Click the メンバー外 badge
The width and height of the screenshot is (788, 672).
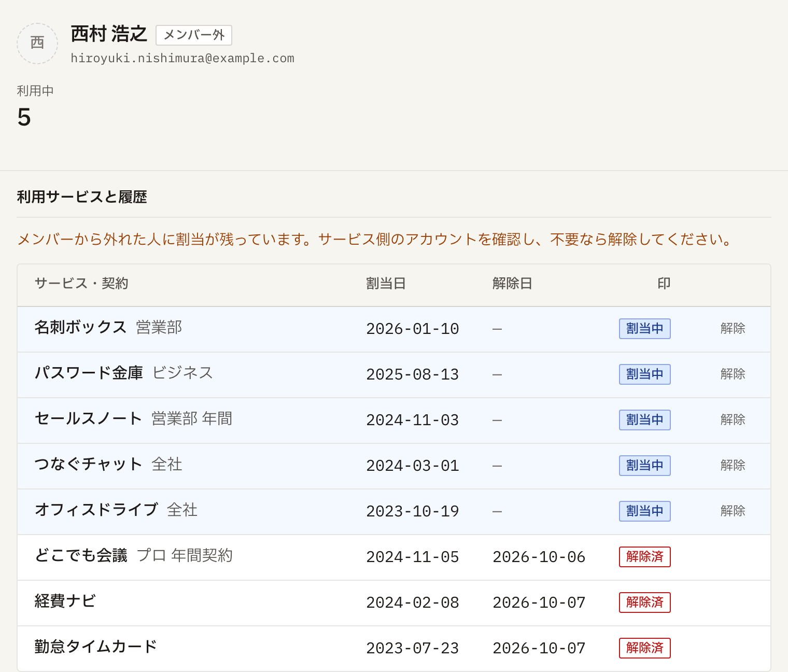(194, 35)
